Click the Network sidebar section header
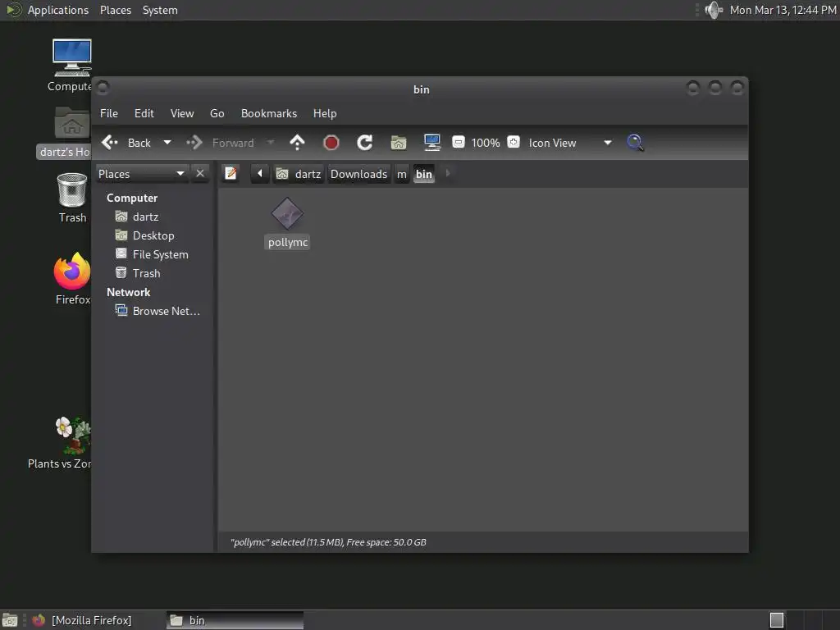This screenshot has height=630, width=840. coord(128,292)
